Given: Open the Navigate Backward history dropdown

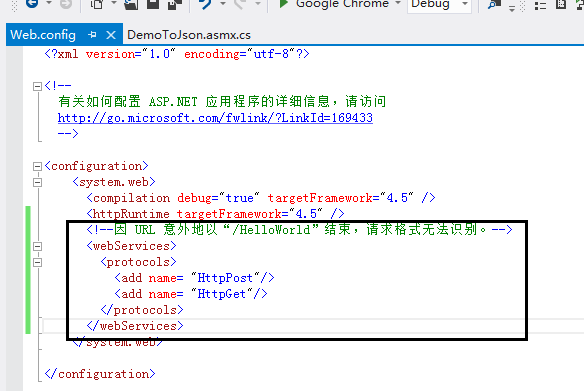Looking at the screenshot, I should coord(49,3).
